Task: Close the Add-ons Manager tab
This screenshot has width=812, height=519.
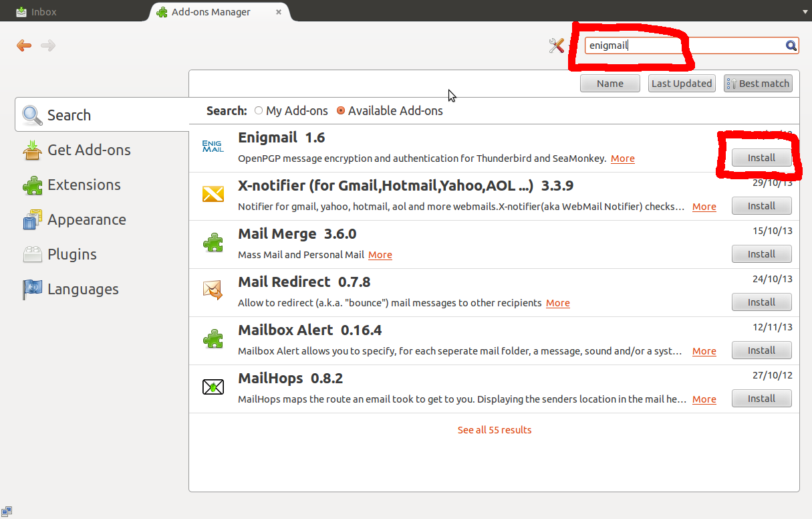Action: (x=279, y=11)
